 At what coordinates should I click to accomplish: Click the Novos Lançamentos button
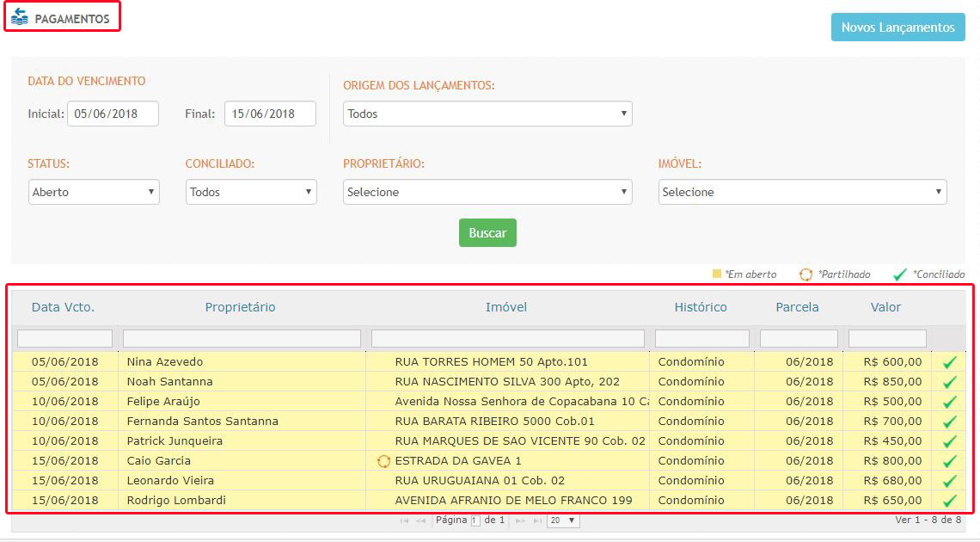coord(897,28)
